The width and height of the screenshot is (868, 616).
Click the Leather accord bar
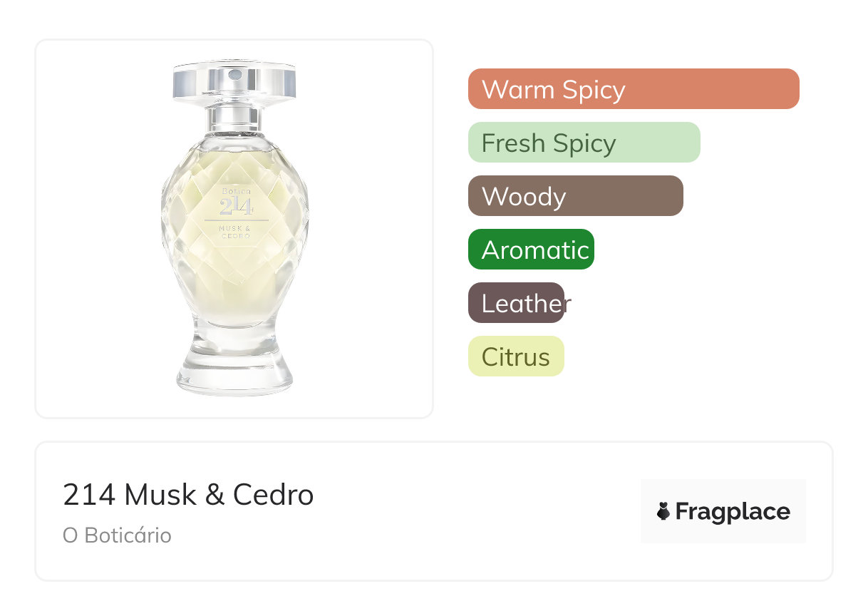[x=517, y=303]
